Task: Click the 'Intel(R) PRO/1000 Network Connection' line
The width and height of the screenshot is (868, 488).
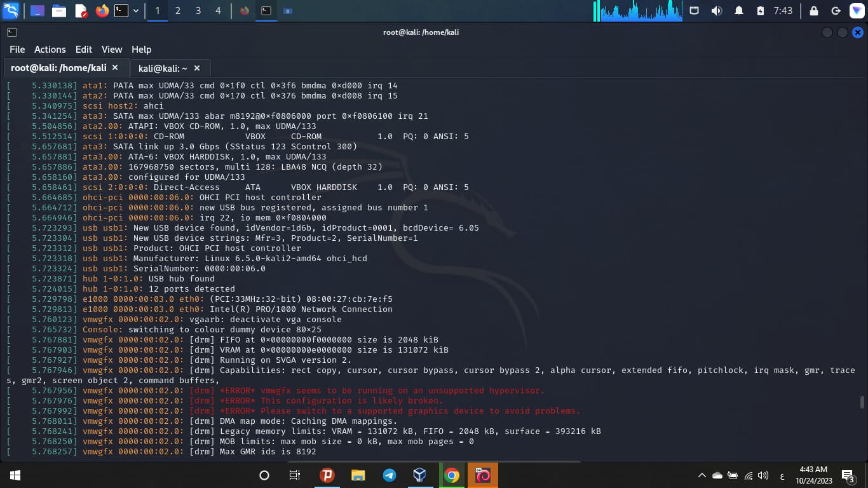Action: tap(200, 309)
